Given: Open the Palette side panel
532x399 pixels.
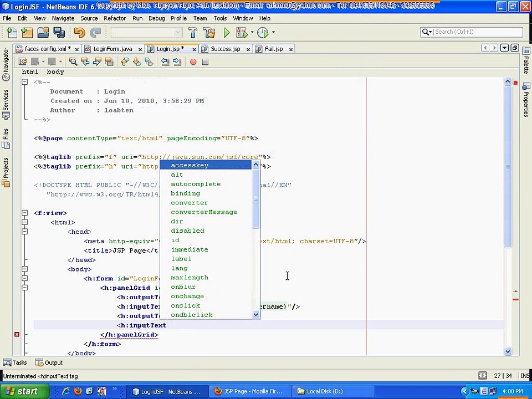Looking at the screenshot, I should click(526, 61).
